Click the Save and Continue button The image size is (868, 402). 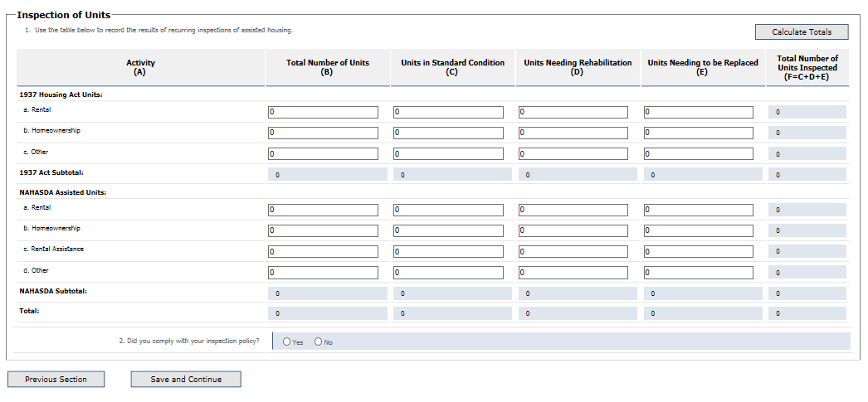tap(186, 379)
